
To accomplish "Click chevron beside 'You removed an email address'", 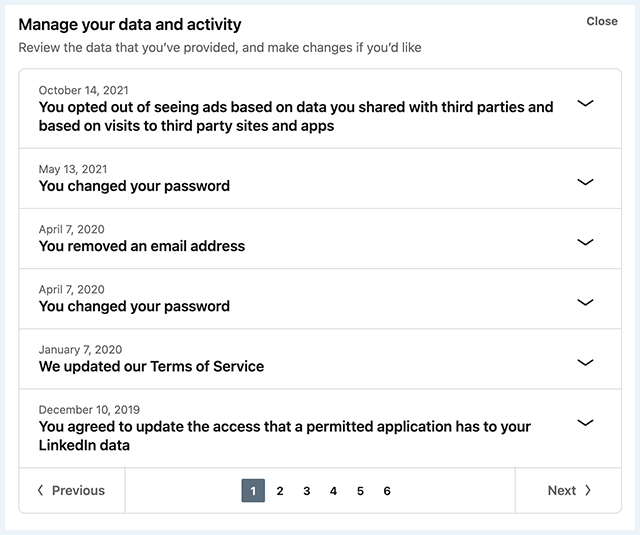I will (586, 242).
